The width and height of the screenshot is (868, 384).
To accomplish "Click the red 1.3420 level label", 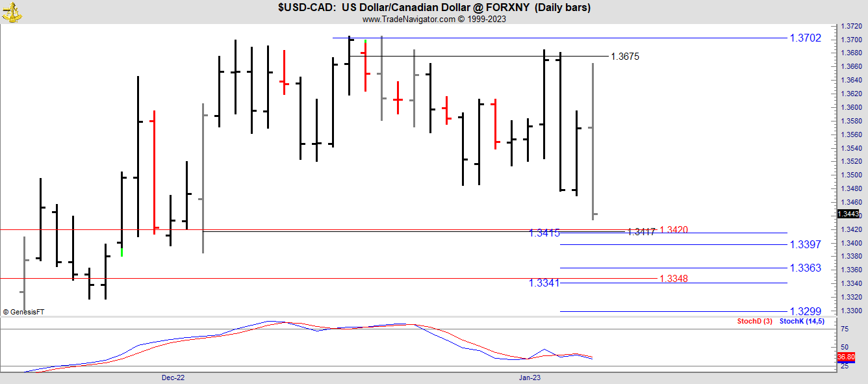I will click(673, 229).
